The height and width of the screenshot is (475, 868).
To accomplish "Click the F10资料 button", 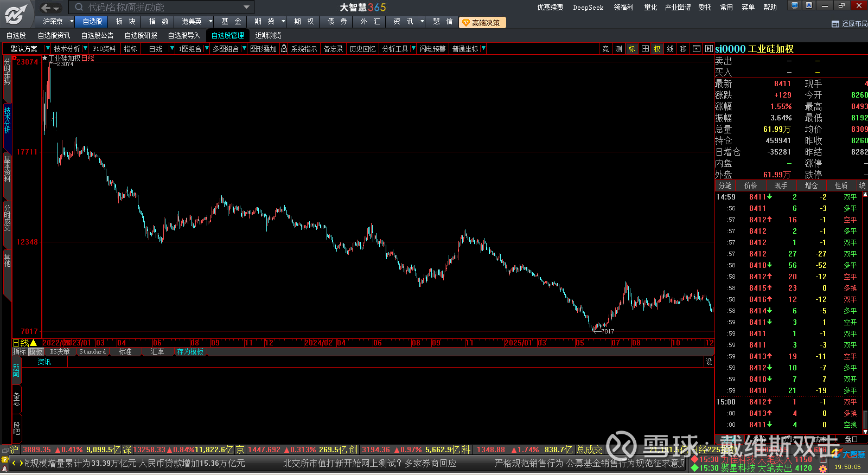I will (x=104, y=49).
